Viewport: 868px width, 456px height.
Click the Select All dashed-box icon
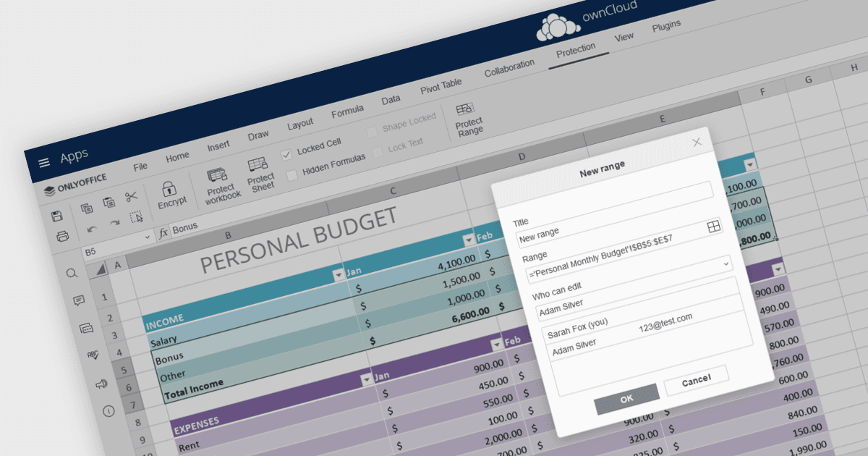137,217
